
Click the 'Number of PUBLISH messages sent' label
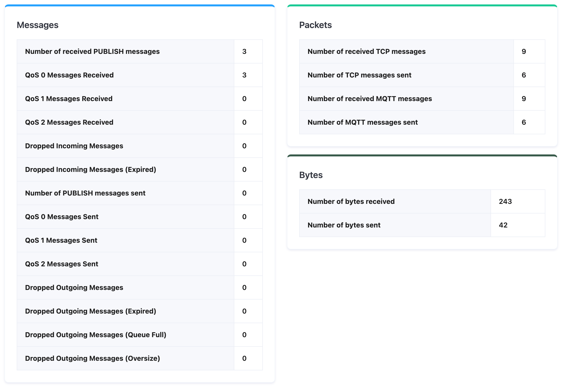85,193
